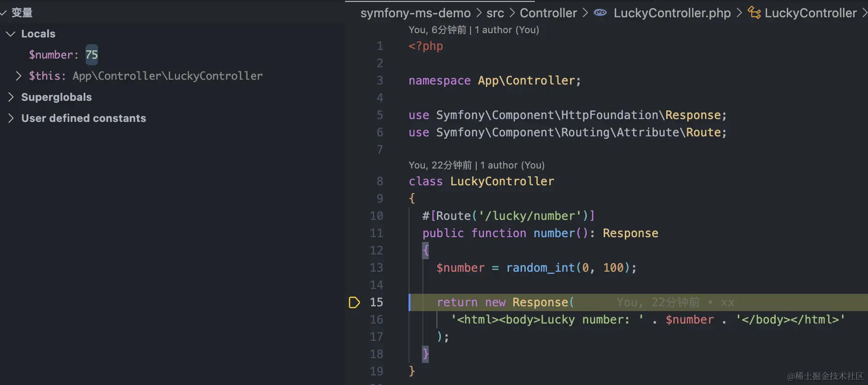Click App\Controller\LuckyController value text

pyautogui.click(x=168, y=76)
